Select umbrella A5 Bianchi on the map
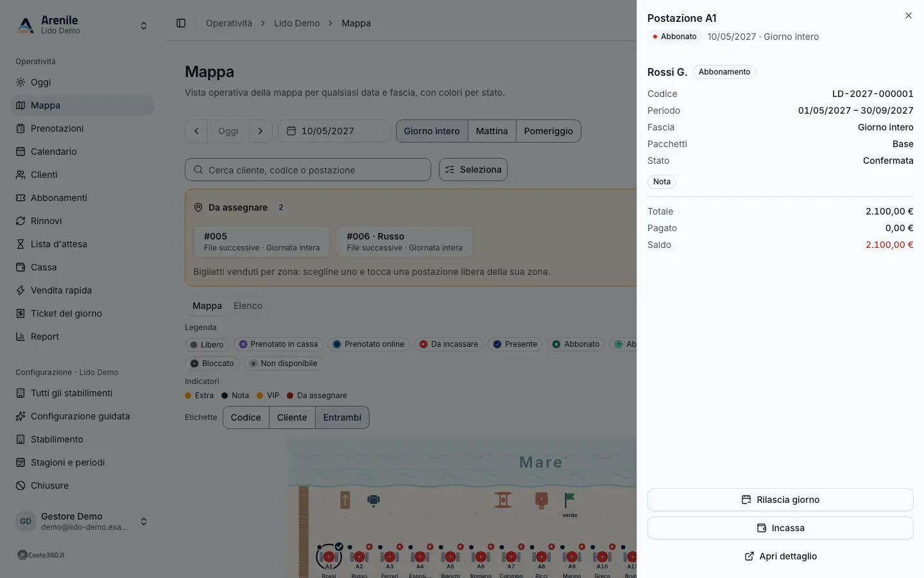The width and height of the screenshot is (924, 578). 450,557
